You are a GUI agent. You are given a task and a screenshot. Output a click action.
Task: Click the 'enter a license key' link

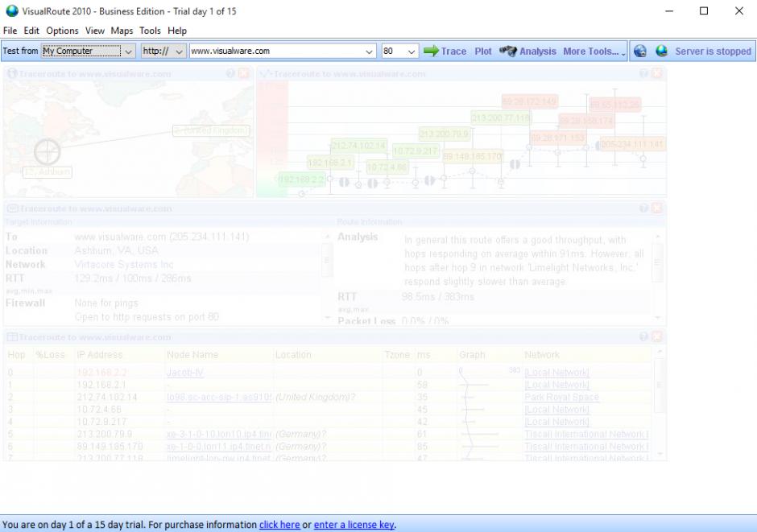click(x=354, y=524)
